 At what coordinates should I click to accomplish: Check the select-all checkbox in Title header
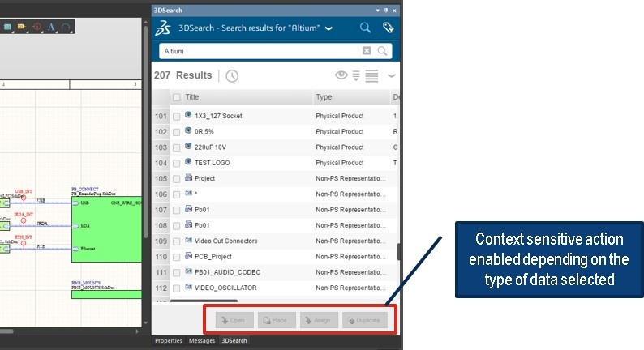click(x=176, y=97)
